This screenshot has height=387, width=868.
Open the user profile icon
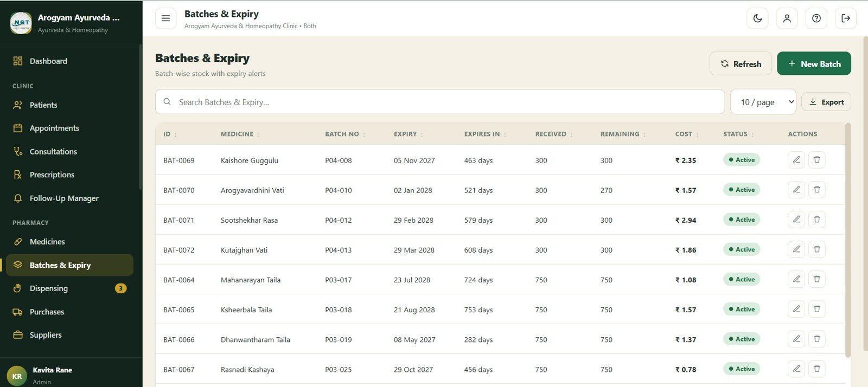787,18
